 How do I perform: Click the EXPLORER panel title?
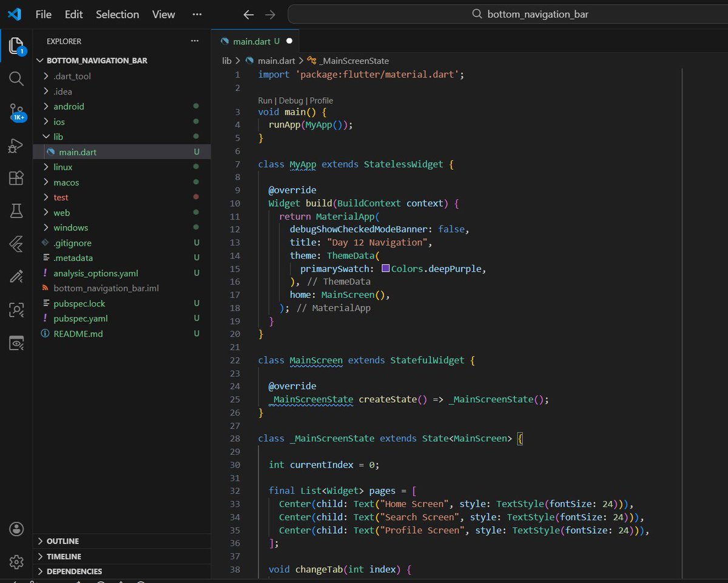64,41
